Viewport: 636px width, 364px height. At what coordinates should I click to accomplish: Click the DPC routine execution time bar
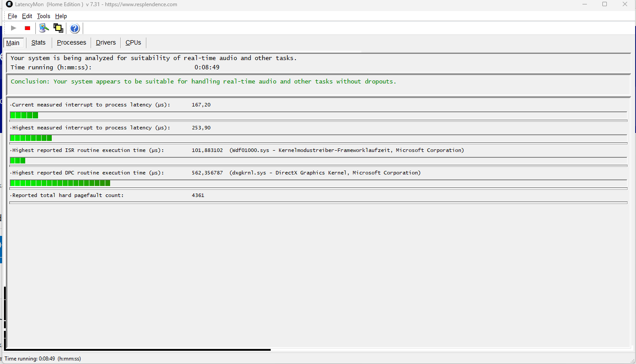click(60, 183)
